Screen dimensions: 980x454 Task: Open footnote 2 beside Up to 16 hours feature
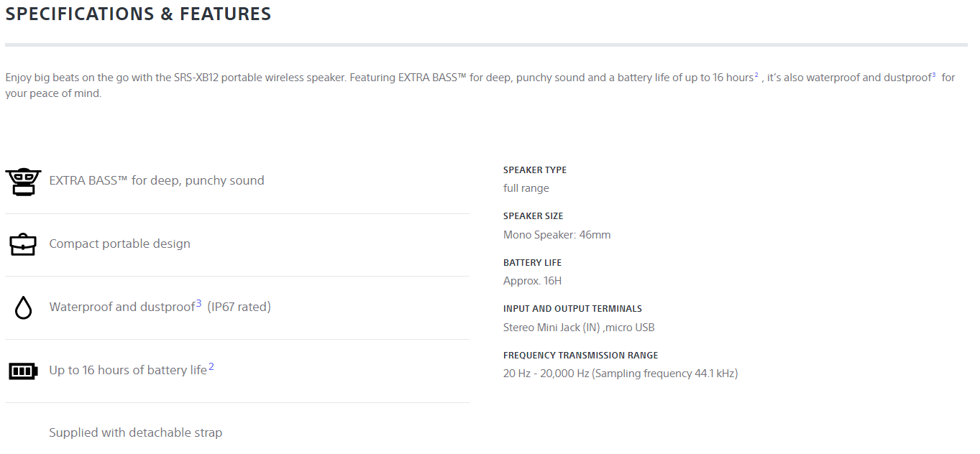(x=211, y=367)
